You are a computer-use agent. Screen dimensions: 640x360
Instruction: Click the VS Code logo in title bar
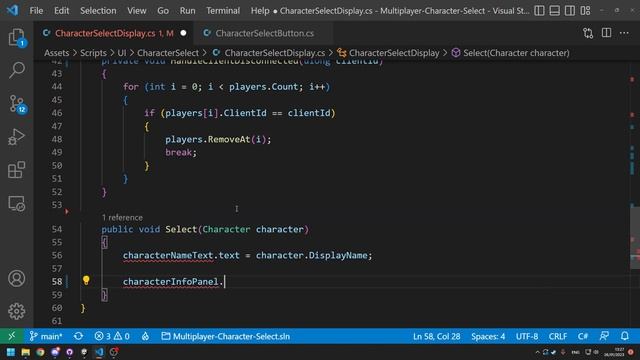[x=12, y=10]
